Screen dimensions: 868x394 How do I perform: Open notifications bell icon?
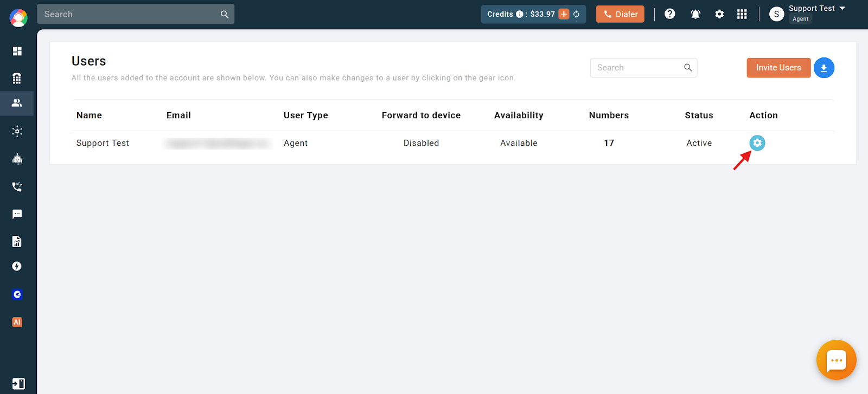pyautogui.click(x=695, y=14)
